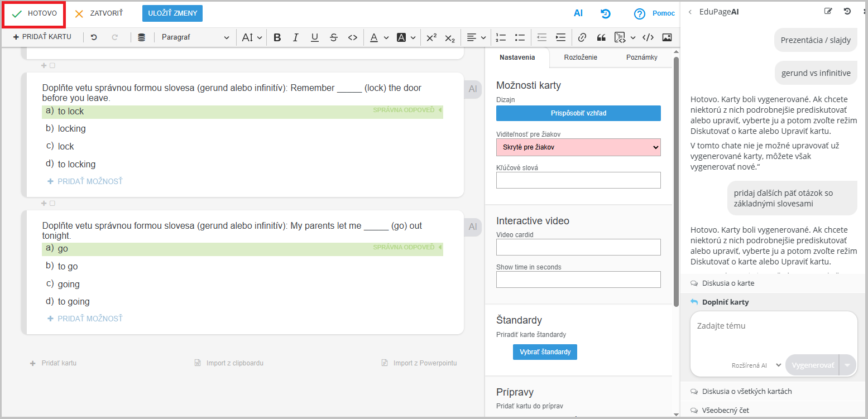
Task: Expand the Rozšírená AI model selector
Action: [x=756, y=365]
